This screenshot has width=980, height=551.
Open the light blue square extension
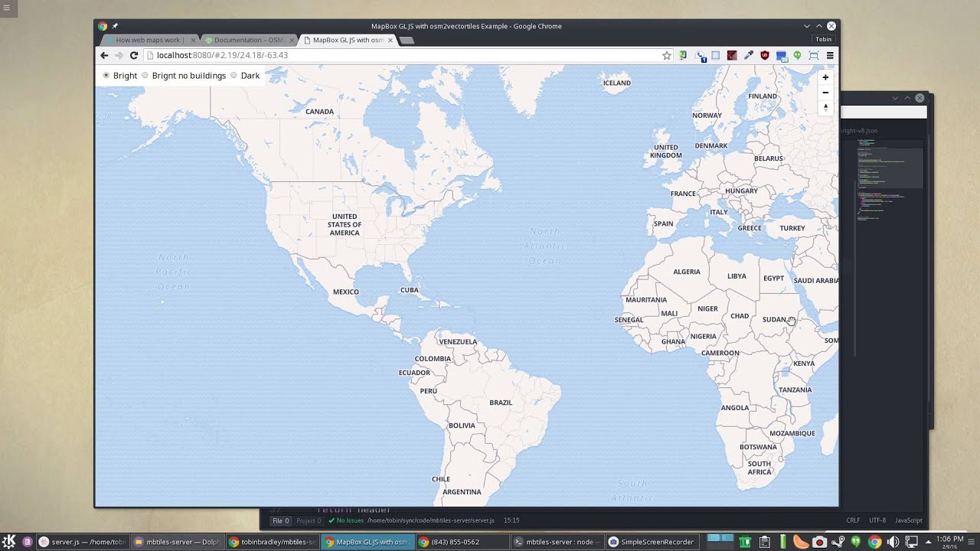(716, 55)
